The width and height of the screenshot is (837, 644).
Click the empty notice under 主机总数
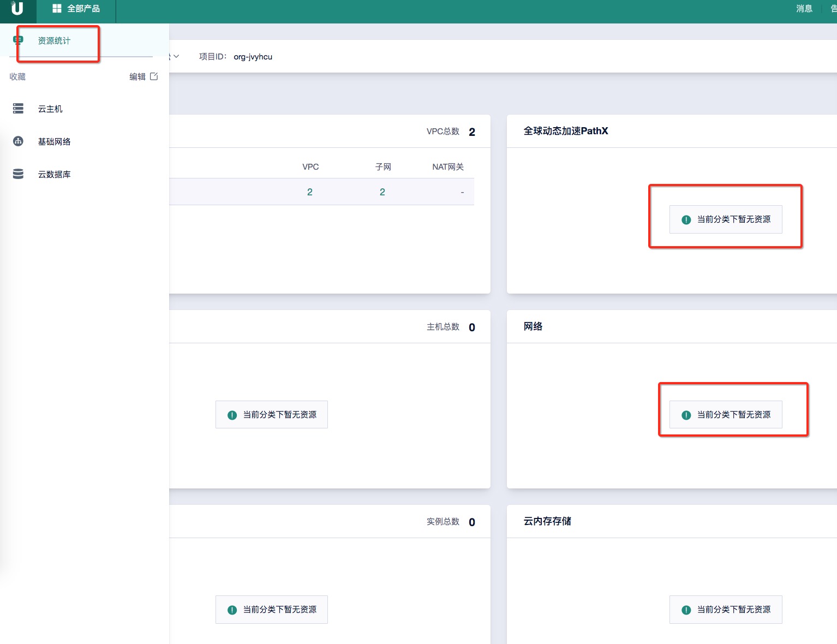pos(272,415)
